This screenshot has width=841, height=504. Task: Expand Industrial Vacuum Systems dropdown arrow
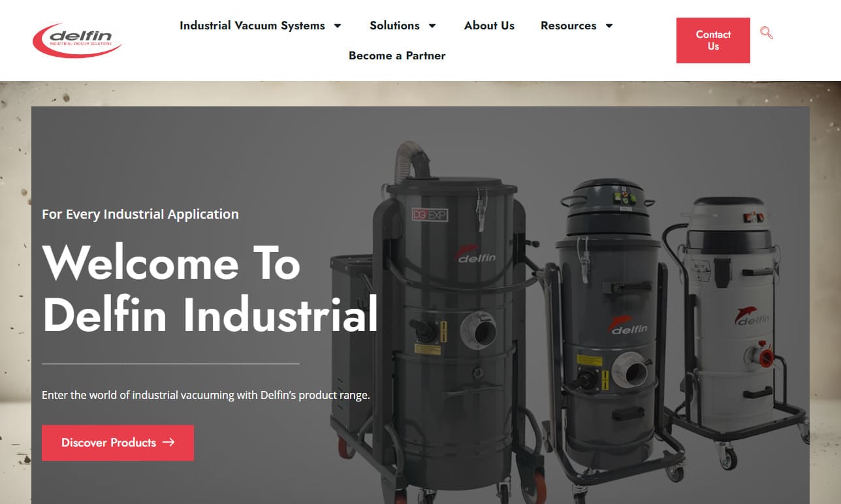tap(338, 26)
